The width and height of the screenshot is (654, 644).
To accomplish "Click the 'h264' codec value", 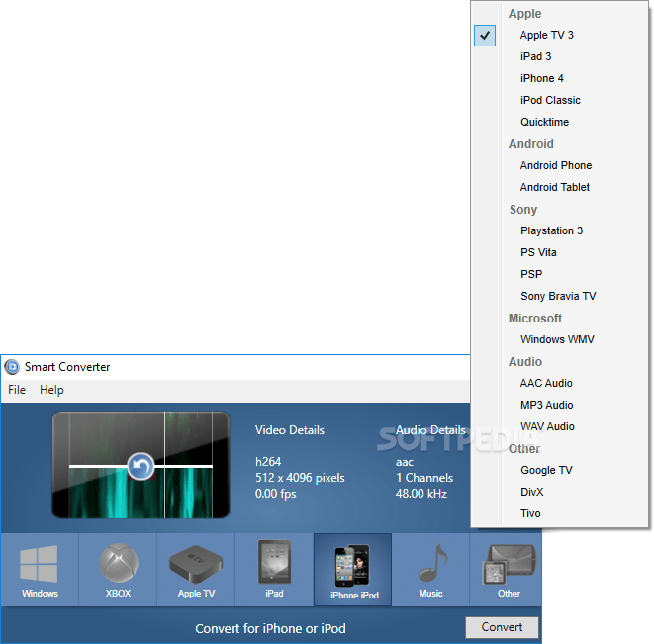I will [x=268, y=462].
